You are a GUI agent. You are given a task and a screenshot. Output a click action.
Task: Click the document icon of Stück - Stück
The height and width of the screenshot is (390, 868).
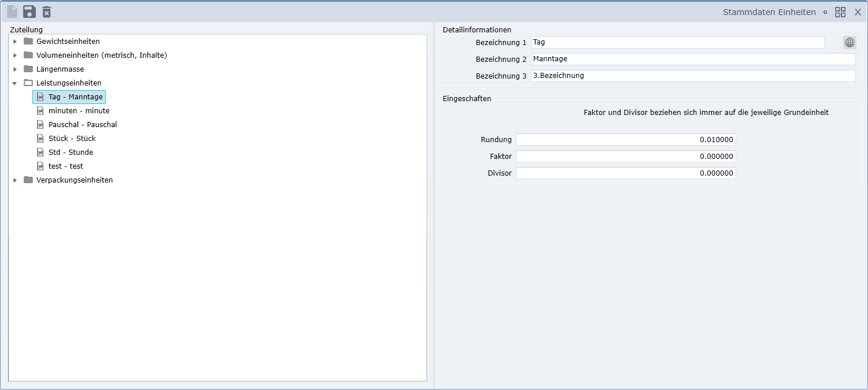pos(40,139)
